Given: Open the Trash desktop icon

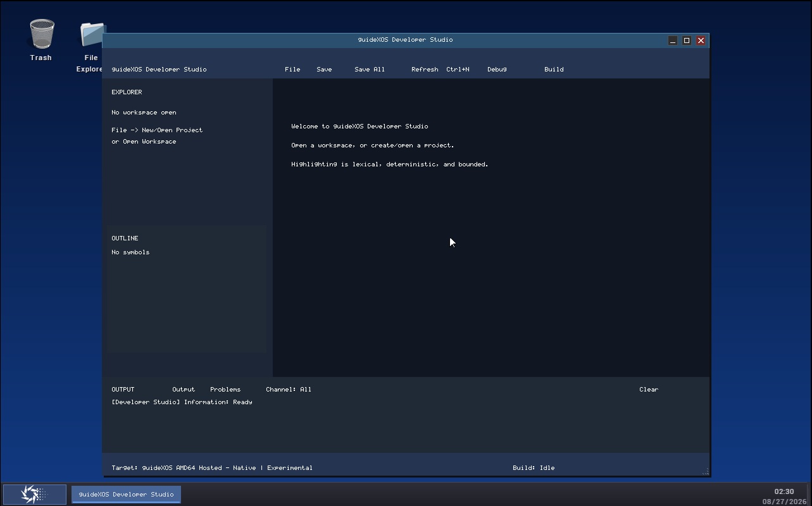Looking at the screenshot, I should (x=41, y=40).
